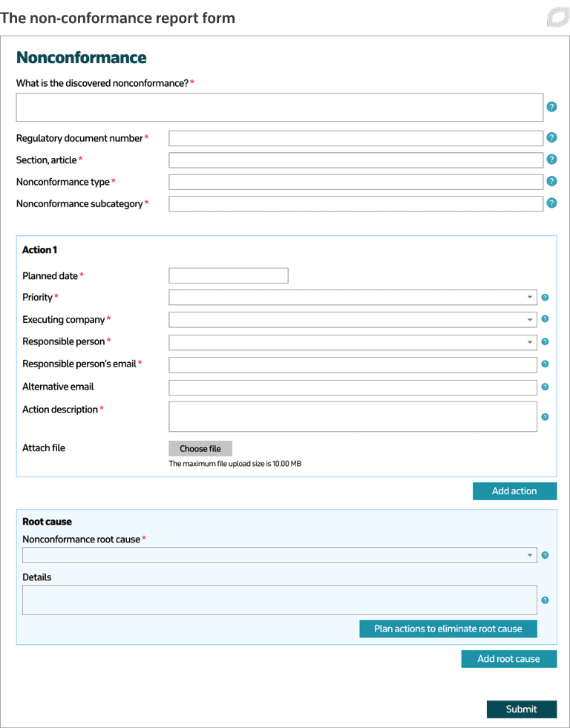Click the Add action button
Screen dimensions: 570x728
click(x=514, y=491)
